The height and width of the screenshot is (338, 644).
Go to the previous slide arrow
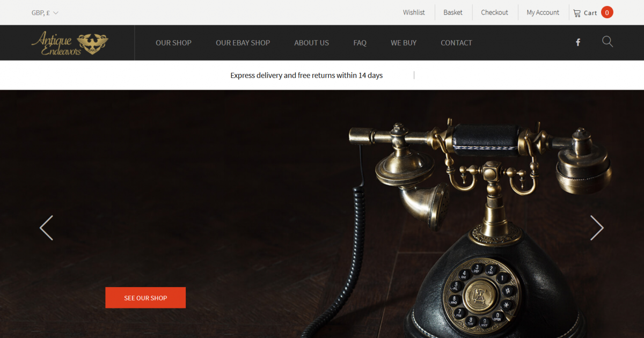[46, 227]
